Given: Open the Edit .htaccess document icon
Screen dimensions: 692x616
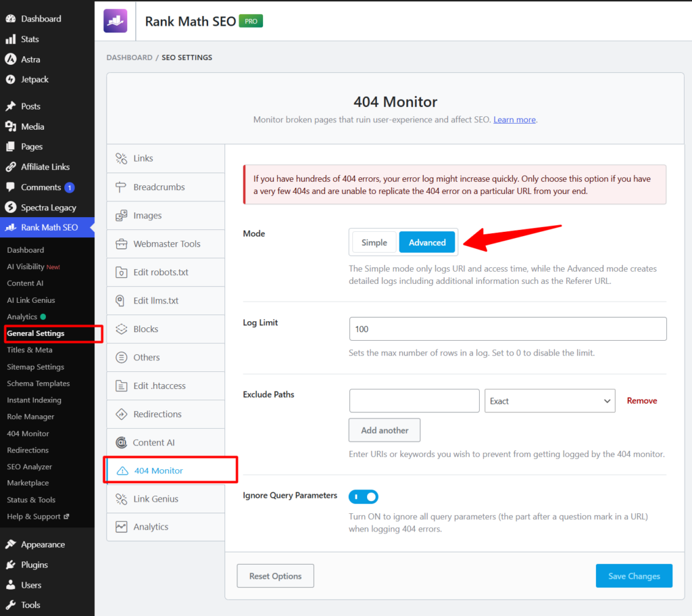Looking at the screenshot, I should [121, 385].
